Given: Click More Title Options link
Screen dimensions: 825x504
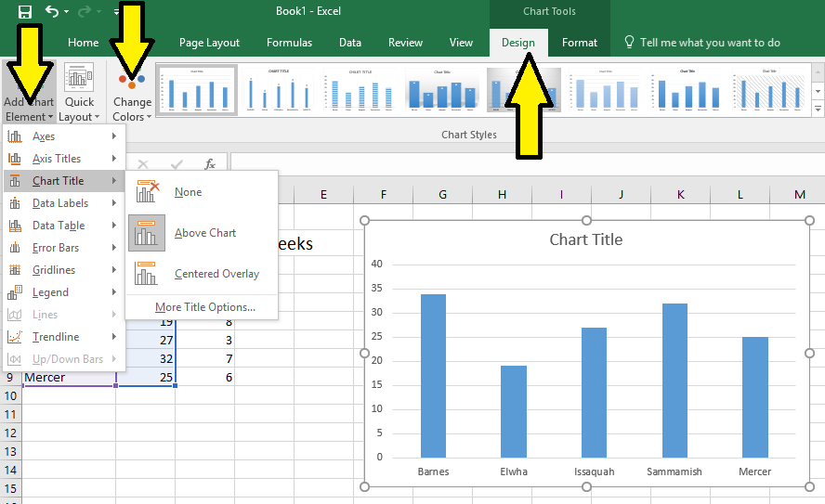Looking at the screenshot, I should tap(204, 307).
